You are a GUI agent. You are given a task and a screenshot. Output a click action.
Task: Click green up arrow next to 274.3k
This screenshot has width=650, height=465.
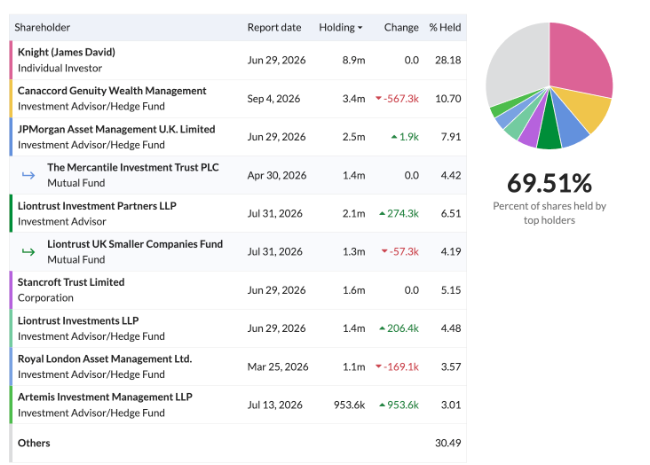click(x=382, y=213)
